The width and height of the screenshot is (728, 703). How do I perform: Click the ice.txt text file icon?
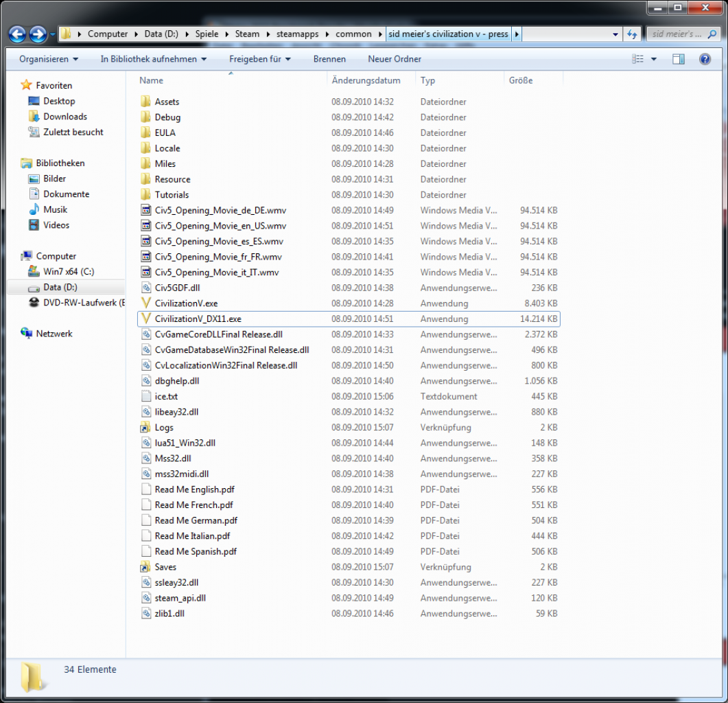[x=145, y=396]
